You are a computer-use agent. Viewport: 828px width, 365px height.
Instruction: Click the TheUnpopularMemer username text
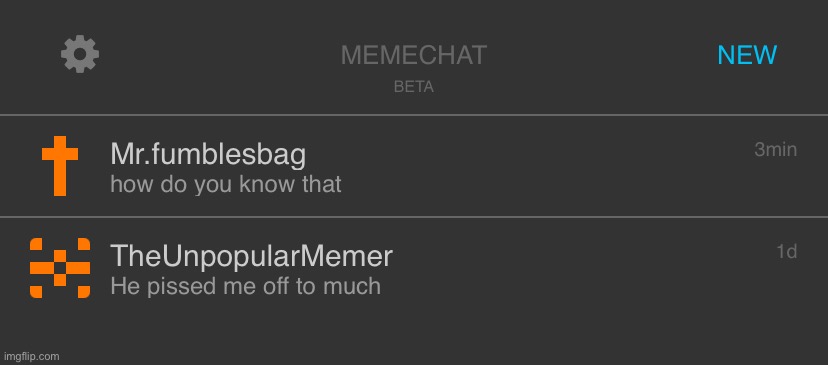[x=251, y=256]
